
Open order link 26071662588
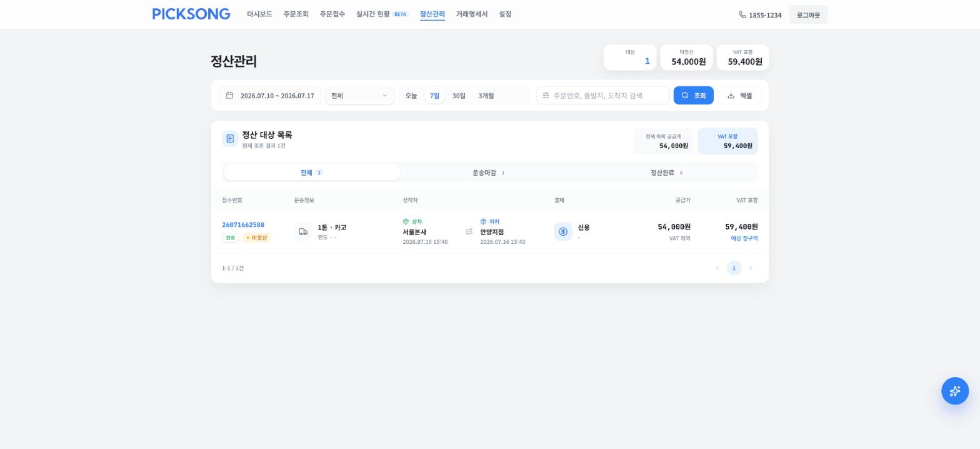point(243,225)
